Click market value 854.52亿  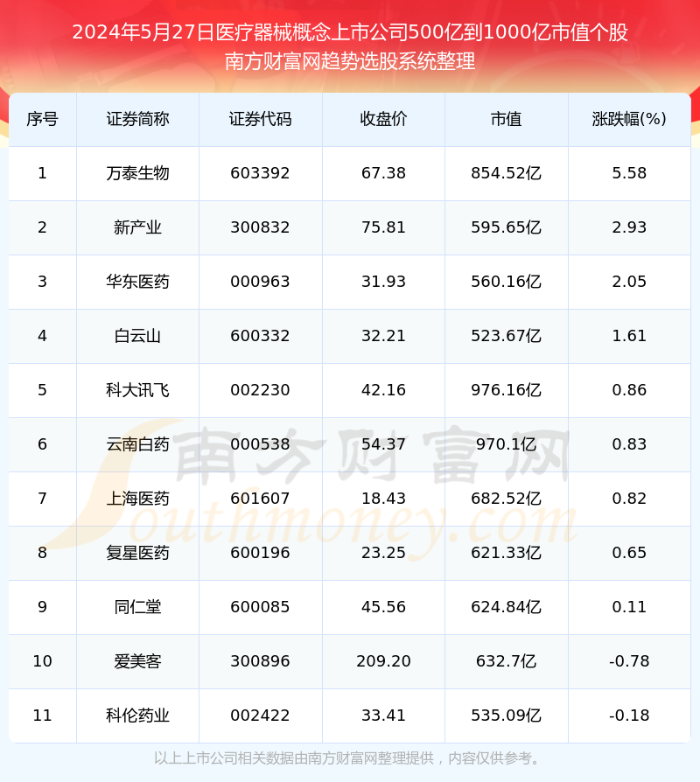[507, 173]
